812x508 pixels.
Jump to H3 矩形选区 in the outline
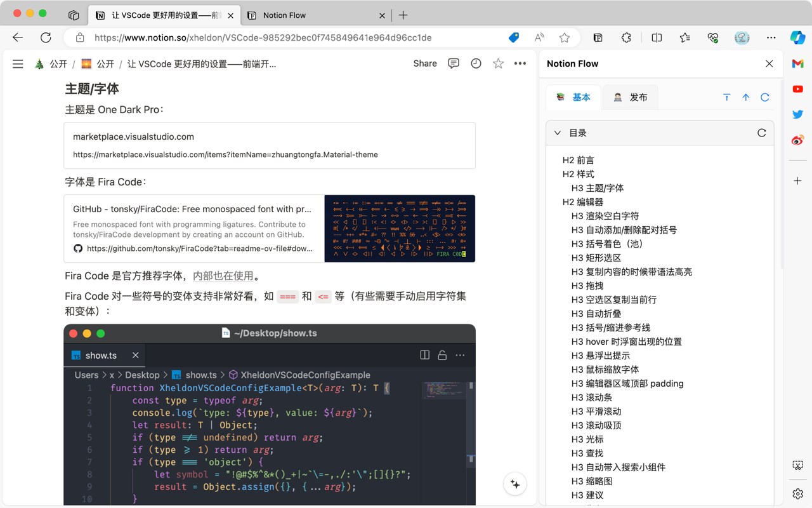click(x=596, y=258)
